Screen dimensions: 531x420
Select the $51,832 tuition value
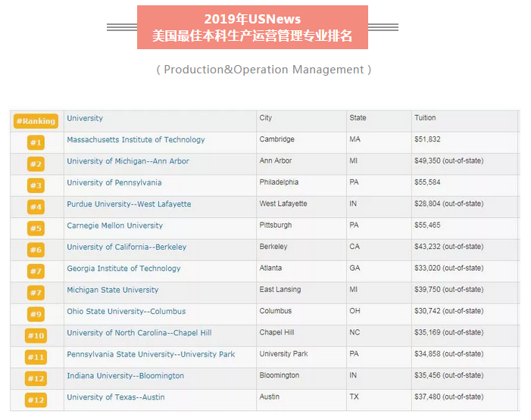pos(427,139)
